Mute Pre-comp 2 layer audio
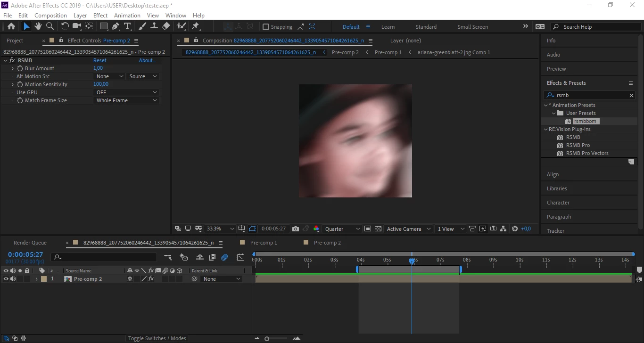Viewport: 644px width, 343px height. 13,279
